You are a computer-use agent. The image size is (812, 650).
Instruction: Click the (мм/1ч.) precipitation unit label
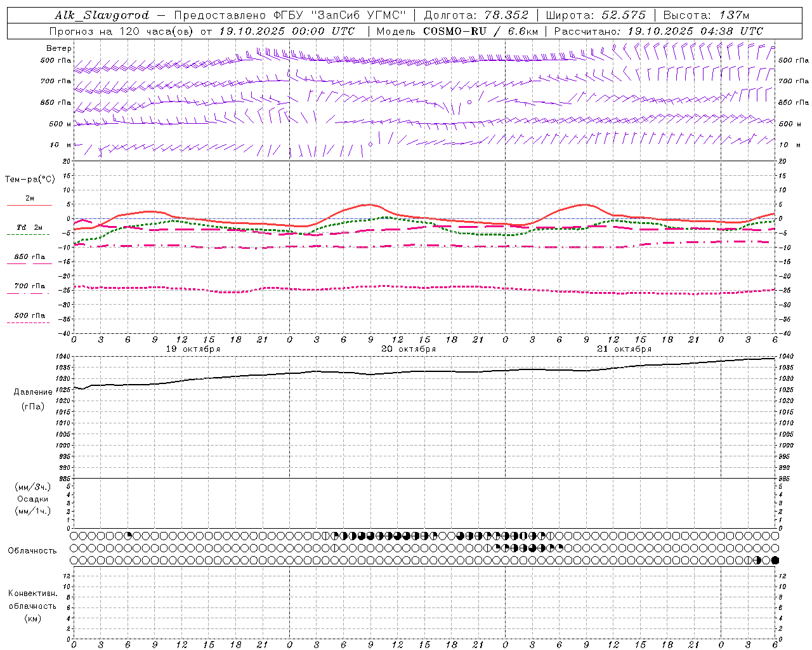click(33, 512)
